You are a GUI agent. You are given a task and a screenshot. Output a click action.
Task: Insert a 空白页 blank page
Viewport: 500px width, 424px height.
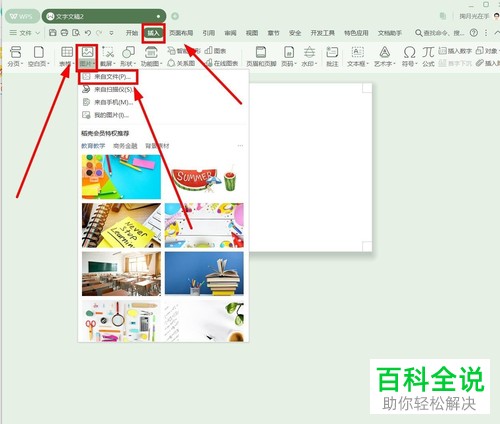tap(39, 56)
